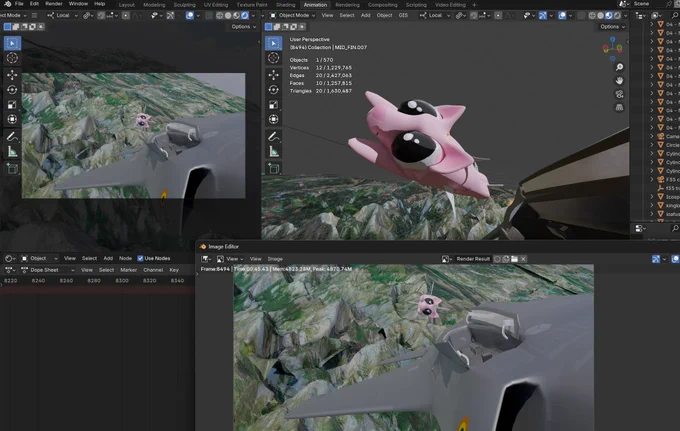The image size is (680, 431).
Task: Toggle camera view icon in right viewport
Action: tap(619, 94)
